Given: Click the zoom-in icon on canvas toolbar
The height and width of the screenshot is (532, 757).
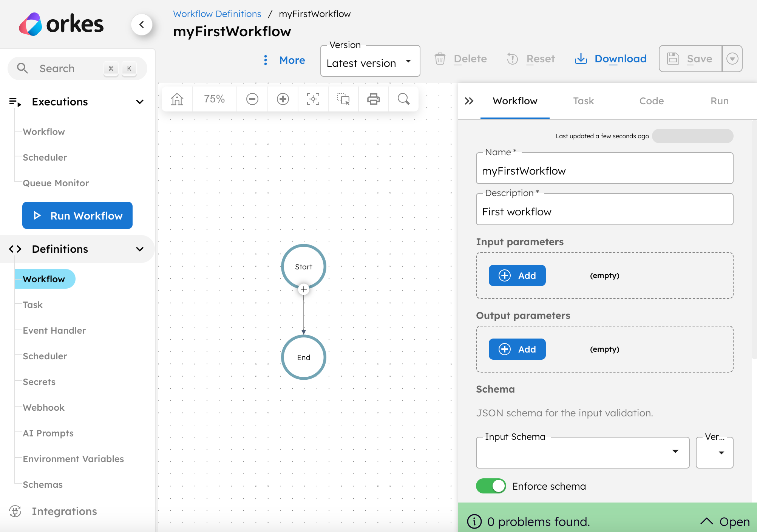Looking at the screenshot, I should coord(283,99).
